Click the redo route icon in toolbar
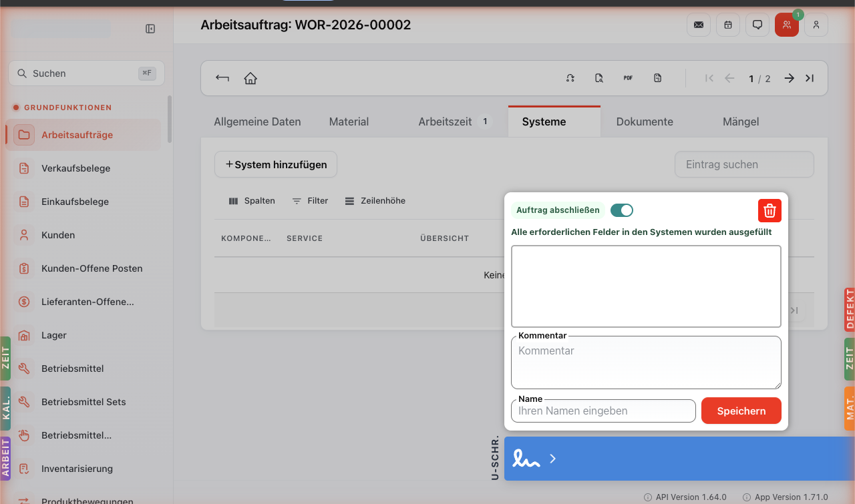 tap(570, 78)
